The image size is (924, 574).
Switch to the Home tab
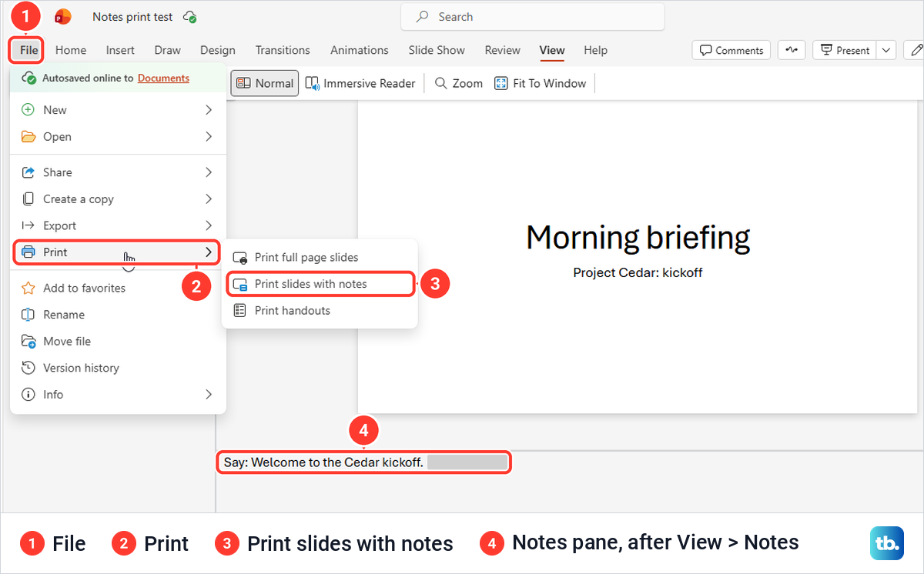71,50
